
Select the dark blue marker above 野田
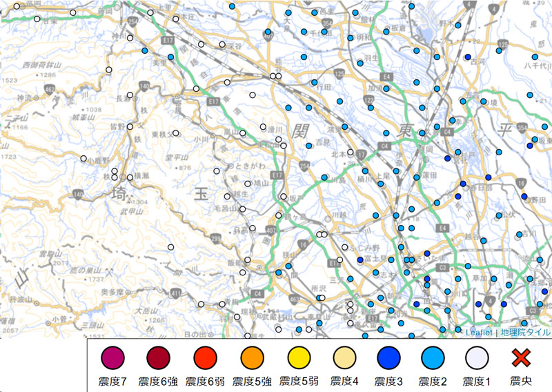[524, 197]
